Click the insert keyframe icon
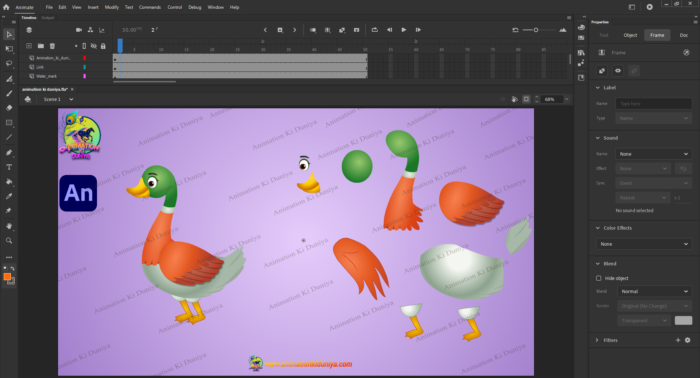700x378 pixels. tap(280, 30)
